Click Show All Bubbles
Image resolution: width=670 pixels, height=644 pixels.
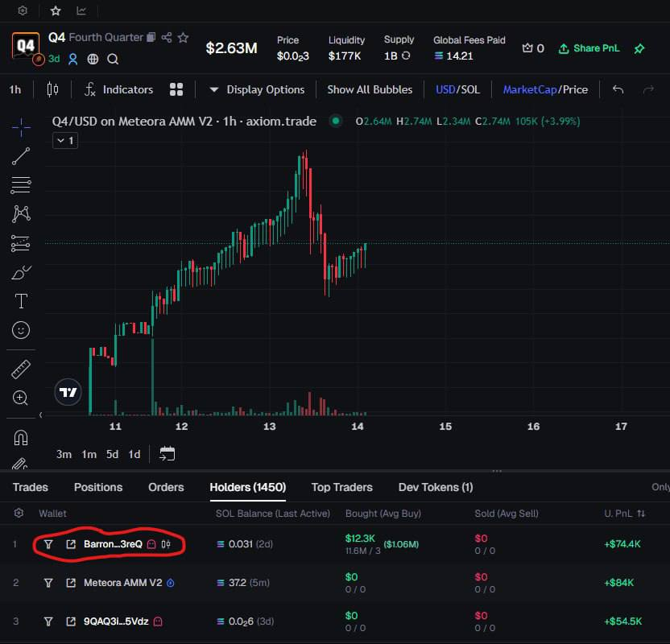click(370, 89)
